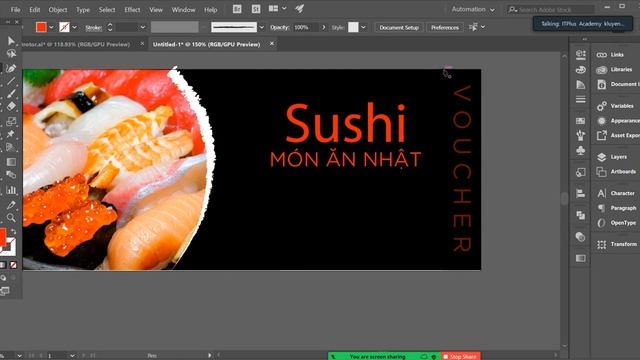Toggle the drawing mode button
The image size is (640, 360).
point(3,278)
